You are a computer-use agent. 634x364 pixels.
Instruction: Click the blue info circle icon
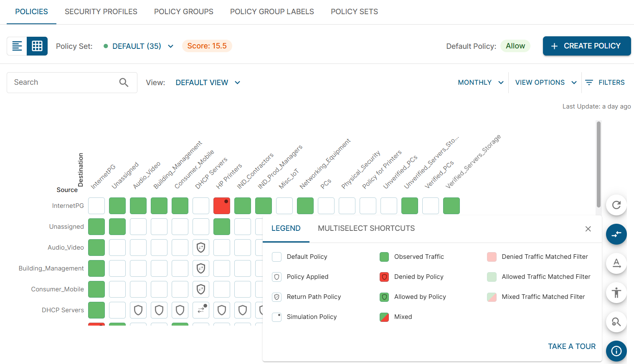tap(616, 351)
